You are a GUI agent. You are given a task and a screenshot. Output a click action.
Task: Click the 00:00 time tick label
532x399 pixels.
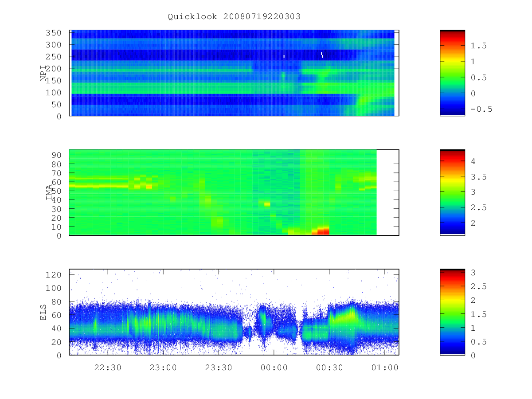coord(274,368)
